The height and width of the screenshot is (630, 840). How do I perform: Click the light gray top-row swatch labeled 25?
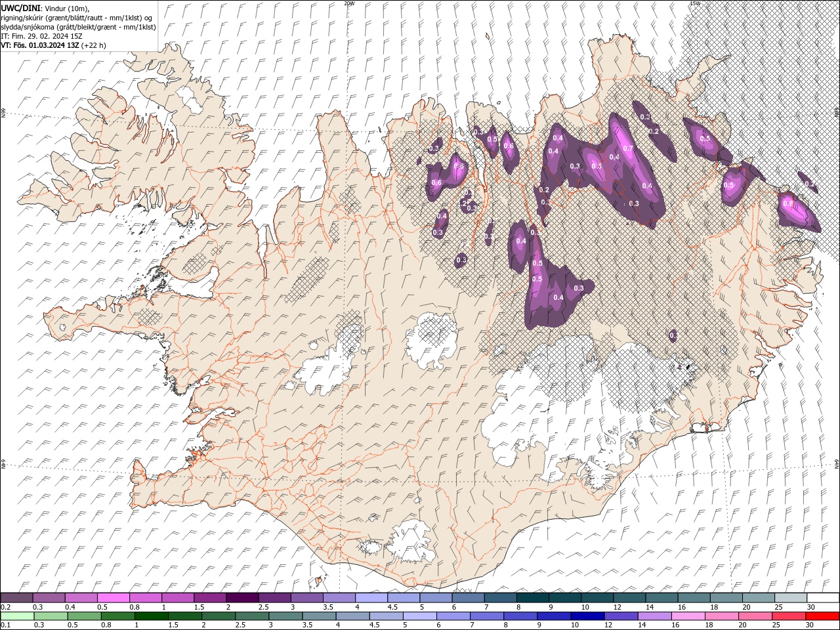[x=791, y=598]
